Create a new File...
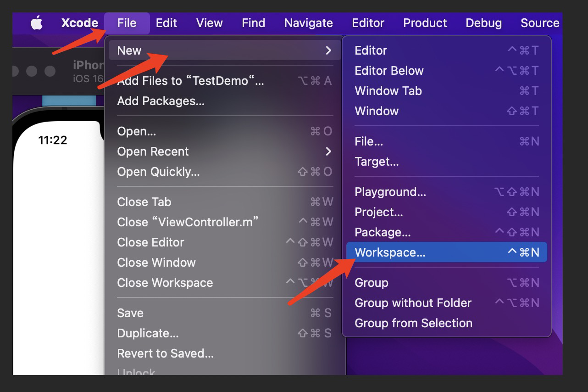This screenshot has height=392, width=588. (x=447, y=141)
